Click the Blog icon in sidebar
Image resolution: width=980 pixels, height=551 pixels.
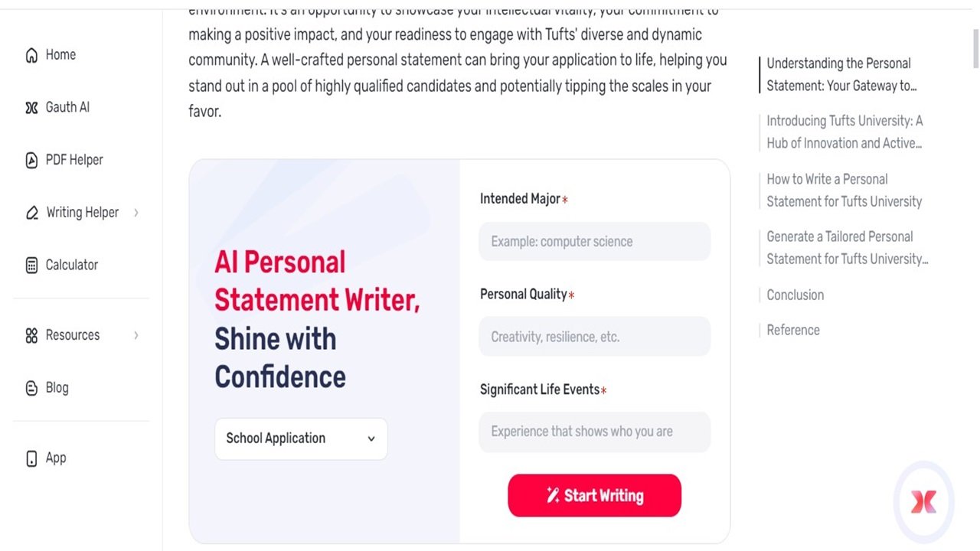click(31, 388)
